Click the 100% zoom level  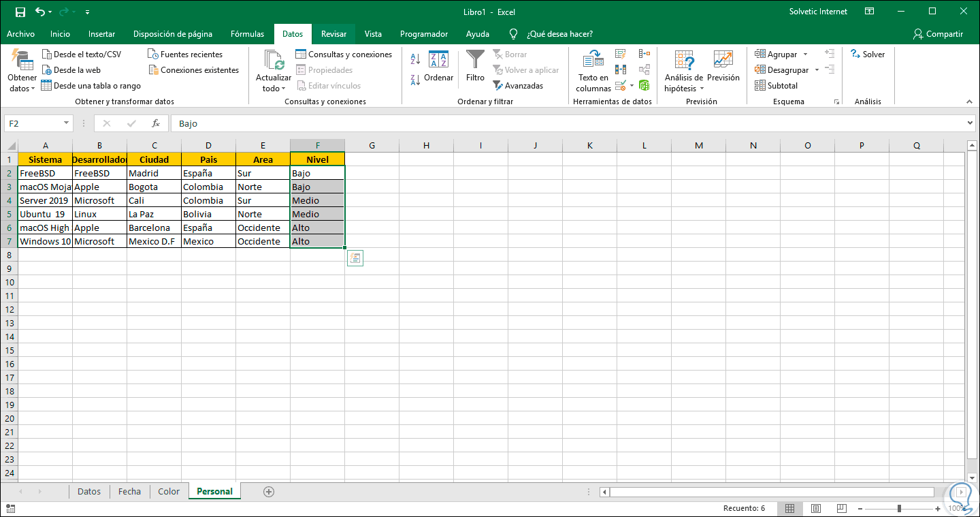pyautogui.click(x=958, y=509)
